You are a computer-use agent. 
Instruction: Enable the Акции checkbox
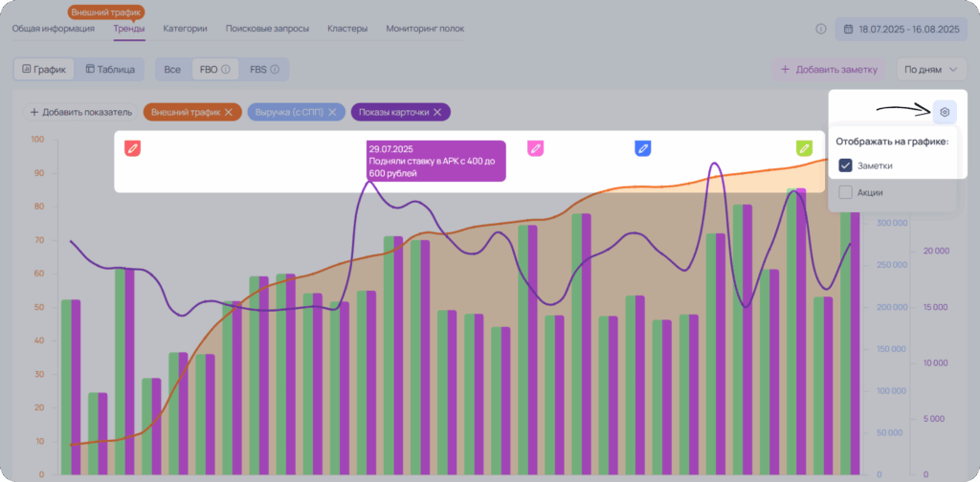click(x=846, y=192)
